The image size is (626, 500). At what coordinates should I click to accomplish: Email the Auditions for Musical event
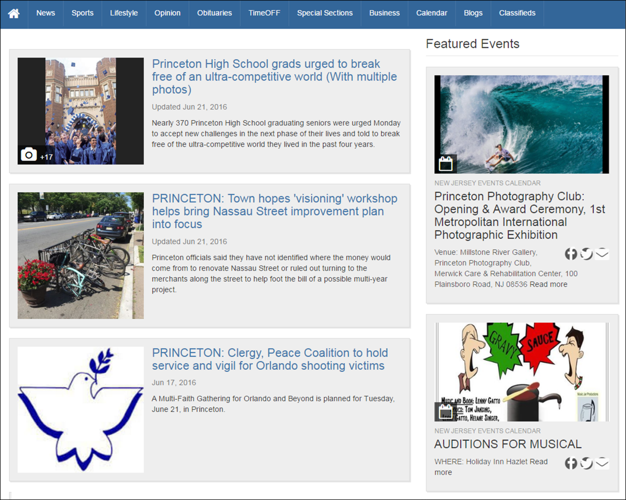(602, 463)
